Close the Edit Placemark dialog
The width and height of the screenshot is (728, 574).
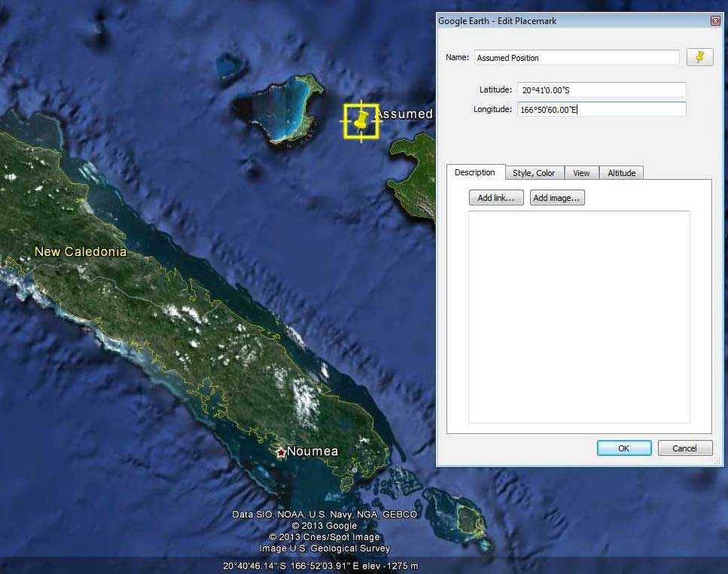click(x=715, y=21)
